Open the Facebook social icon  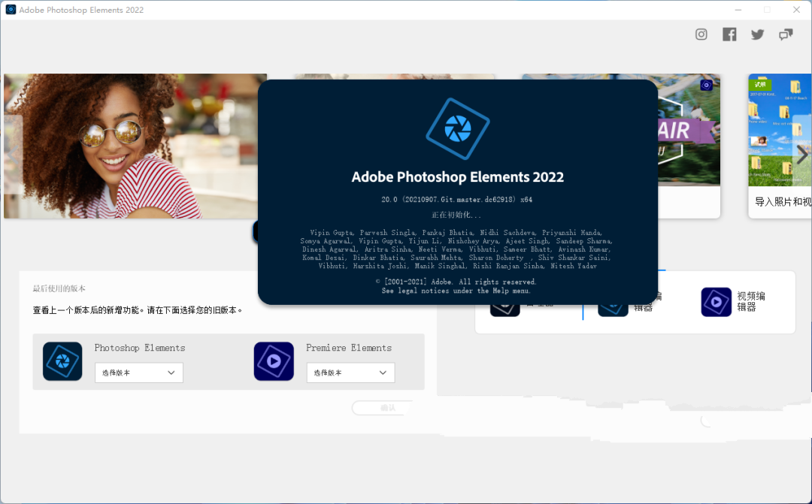[729, 34]
